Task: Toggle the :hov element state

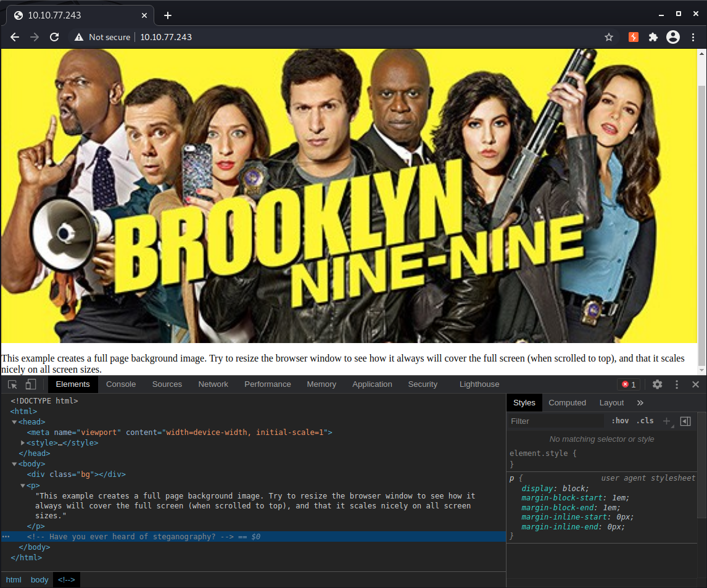Action: [x=620, y=421]
